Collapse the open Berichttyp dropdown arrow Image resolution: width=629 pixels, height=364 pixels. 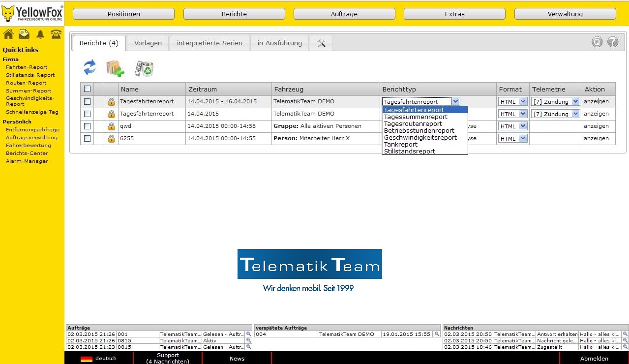click(x=456, y=102)
